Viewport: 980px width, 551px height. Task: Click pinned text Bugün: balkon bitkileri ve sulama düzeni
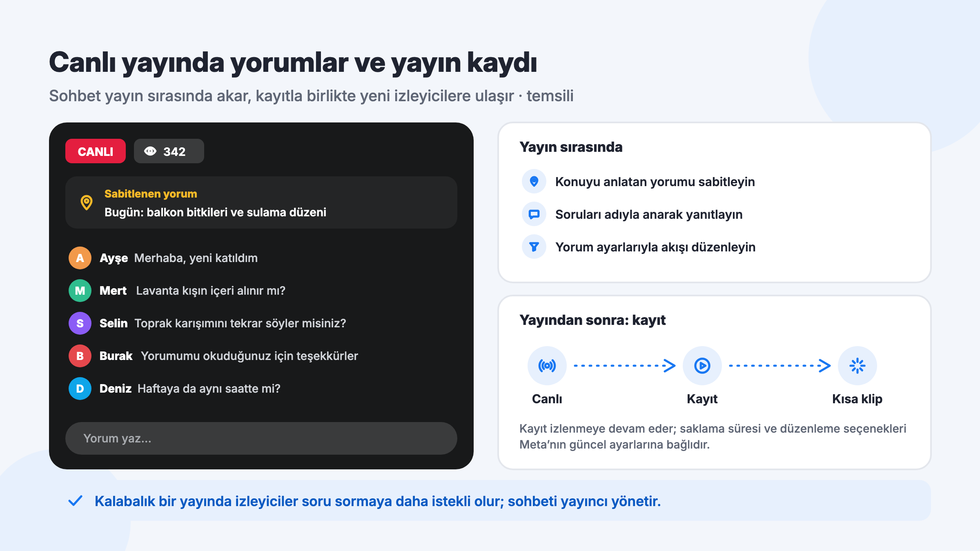pos(215,212)
